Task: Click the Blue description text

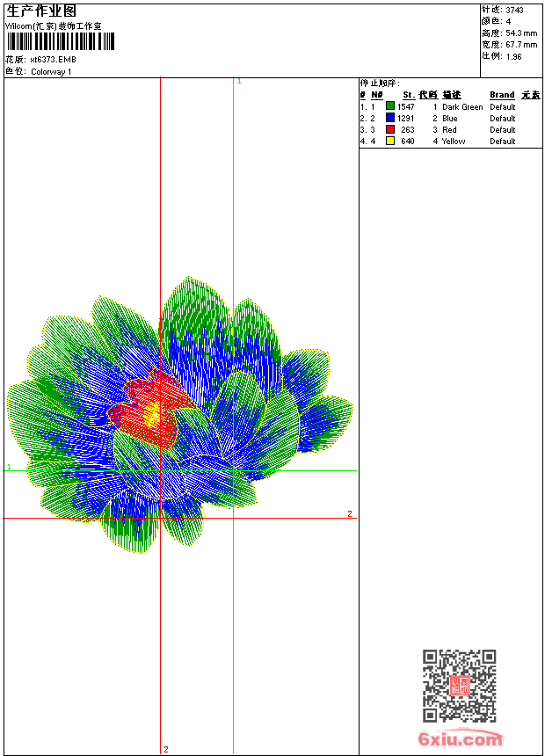Action: [449, 118]
